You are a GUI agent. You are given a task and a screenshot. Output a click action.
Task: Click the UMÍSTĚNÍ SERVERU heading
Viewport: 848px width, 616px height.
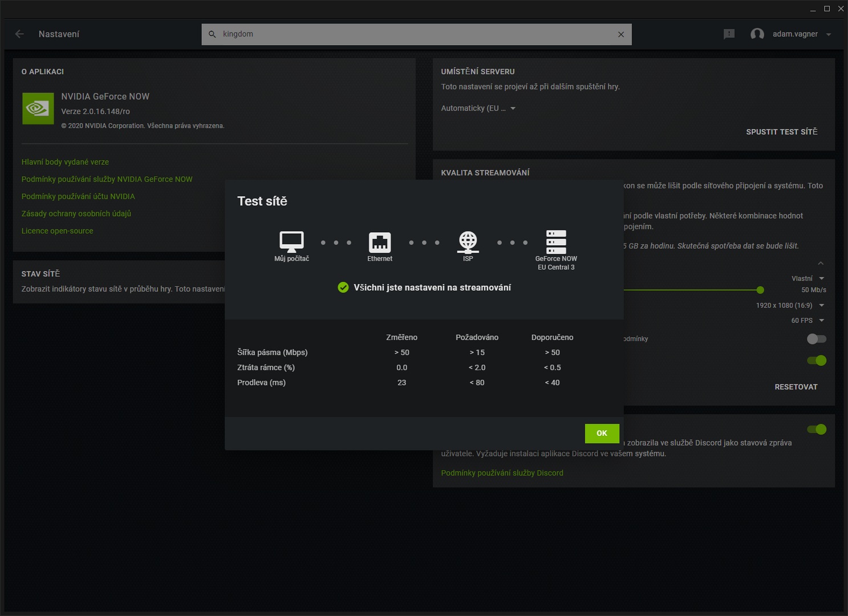477,72
